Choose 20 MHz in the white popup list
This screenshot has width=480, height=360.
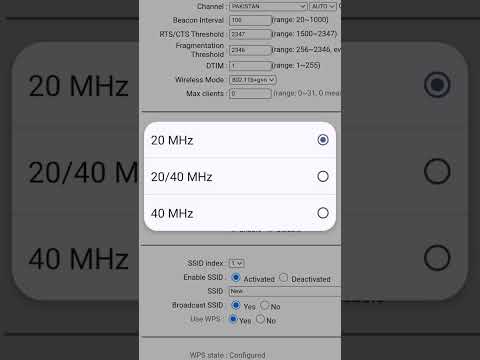click(240, 140)
